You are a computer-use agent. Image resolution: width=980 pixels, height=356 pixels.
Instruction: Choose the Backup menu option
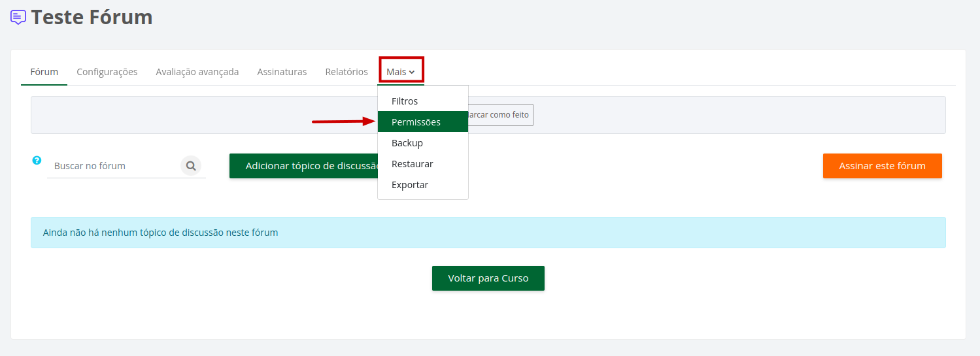point(407,143)
